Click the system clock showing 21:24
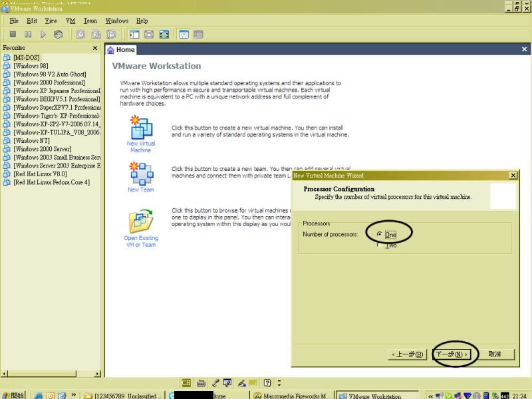The height and width of the screenshot is (399, 532). (x=519, y=396)
